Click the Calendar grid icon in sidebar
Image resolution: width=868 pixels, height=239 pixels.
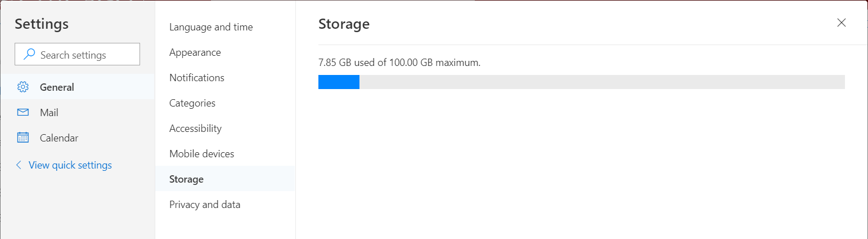pos(23,138)
